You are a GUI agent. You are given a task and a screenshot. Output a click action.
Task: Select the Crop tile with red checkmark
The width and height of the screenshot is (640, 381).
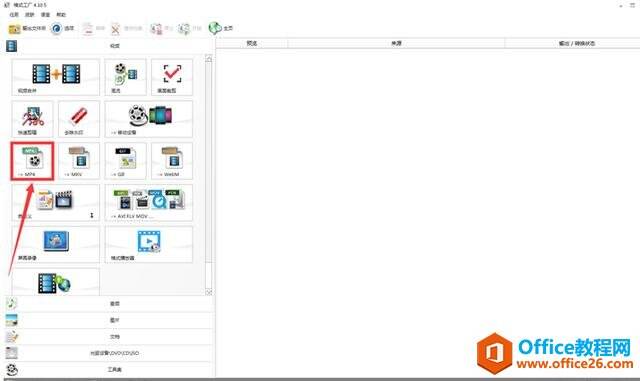pyautogui.click(x=172, y=77)
